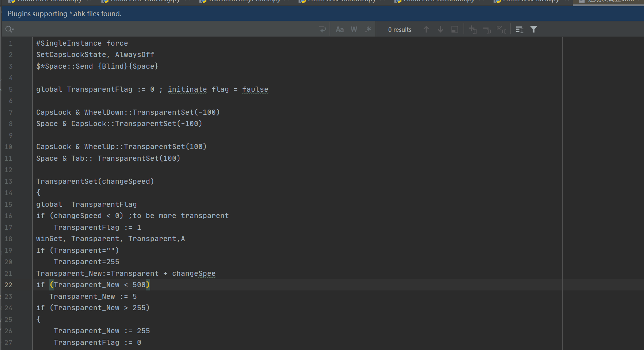Click line 'SetCapsLockState, AlwaysOff'

pyautogui.click(x=95, y=54)
